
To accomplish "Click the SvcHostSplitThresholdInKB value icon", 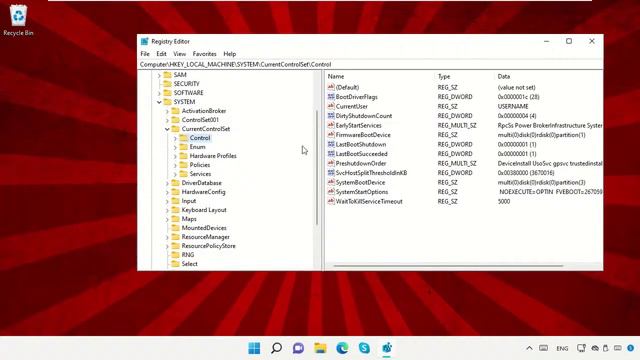I will tap(331, 173).
